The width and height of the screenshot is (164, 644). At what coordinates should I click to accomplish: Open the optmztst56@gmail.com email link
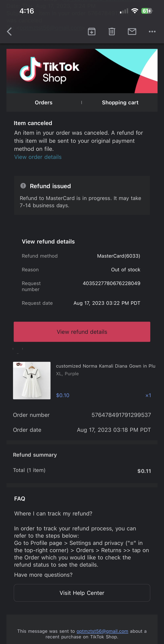(102, 631)
